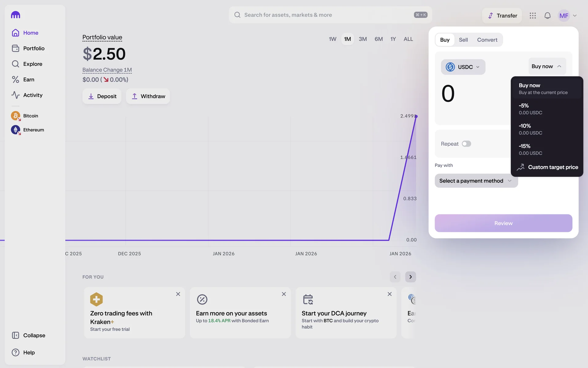588x368 pixels.
Task: Choose the -10% limit option
Action: (x=530, y=129)
